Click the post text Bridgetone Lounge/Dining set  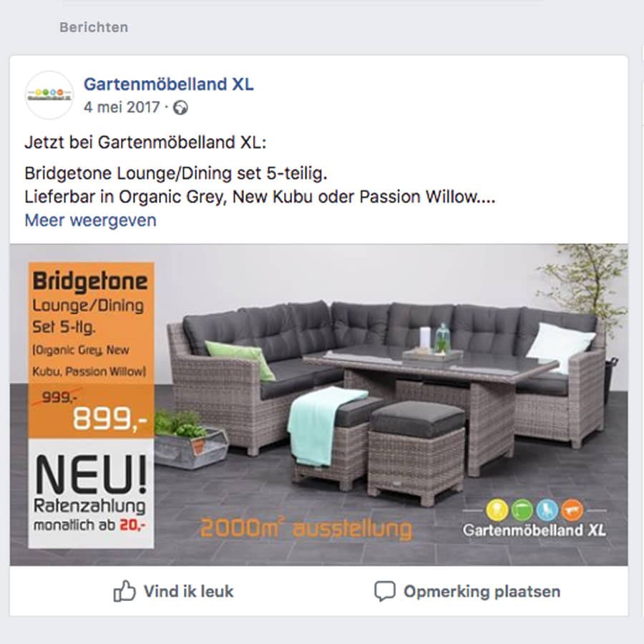[x=176, y=173]
